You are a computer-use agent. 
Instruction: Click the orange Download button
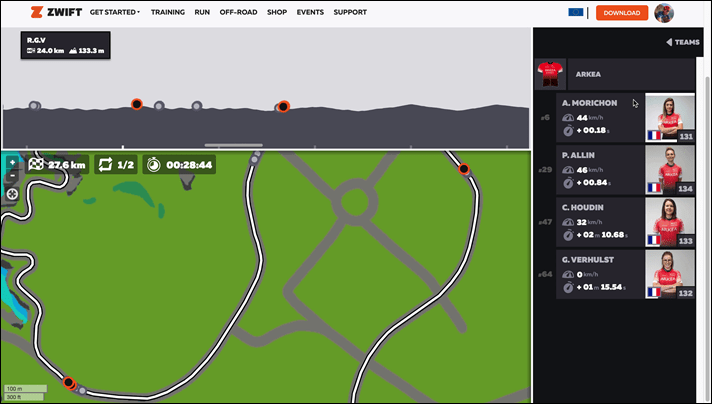point(622,13)
